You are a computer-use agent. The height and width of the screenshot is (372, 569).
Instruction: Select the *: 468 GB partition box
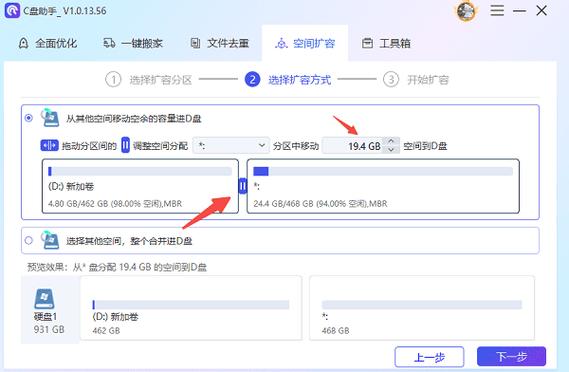tap(383, 186)
